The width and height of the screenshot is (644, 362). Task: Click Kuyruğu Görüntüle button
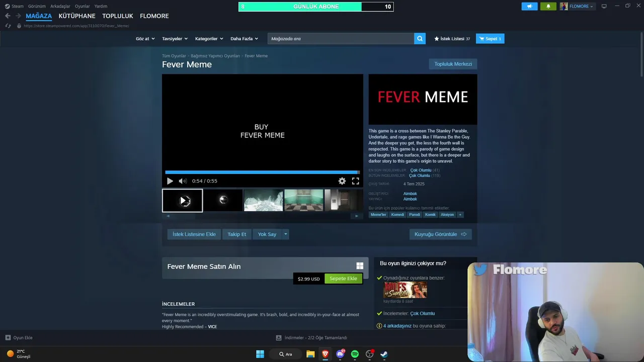(440, 234)
